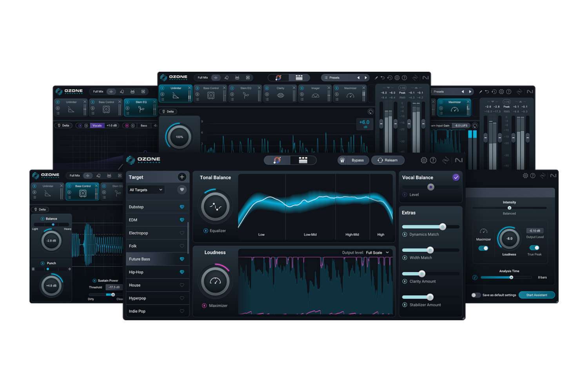Select Imager module in top-center window
588x392 pixels.
click(315, 94)
